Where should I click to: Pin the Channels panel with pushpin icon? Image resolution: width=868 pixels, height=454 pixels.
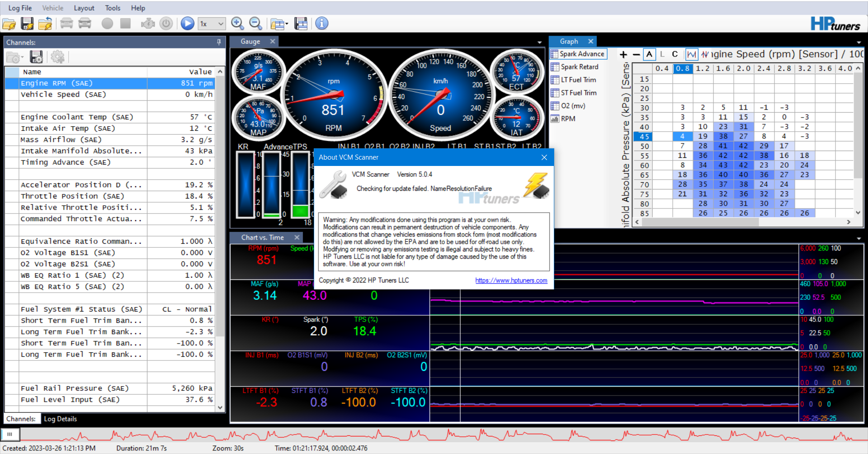[219, 42]
